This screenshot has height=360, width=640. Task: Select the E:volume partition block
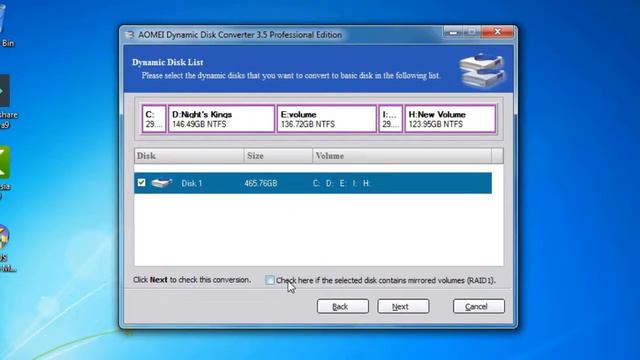(327, 119)
